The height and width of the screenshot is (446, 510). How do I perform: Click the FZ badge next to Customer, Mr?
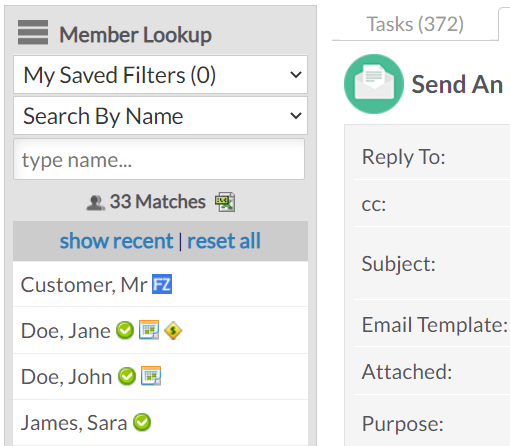(162, 284)
